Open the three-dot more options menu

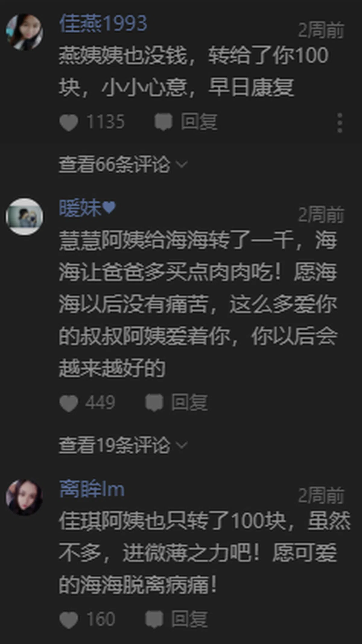pyautogui.click(x=340, y=123)
